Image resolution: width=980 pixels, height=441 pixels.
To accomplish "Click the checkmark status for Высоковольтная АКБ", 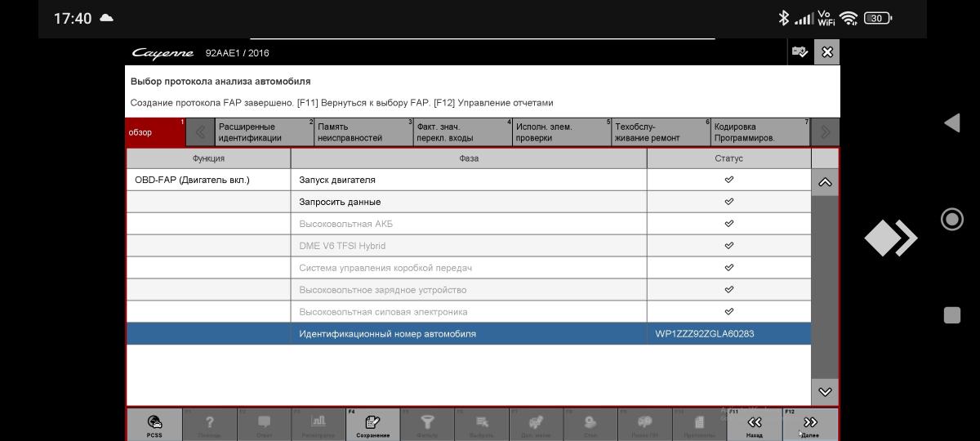I will tap(728, 224).
